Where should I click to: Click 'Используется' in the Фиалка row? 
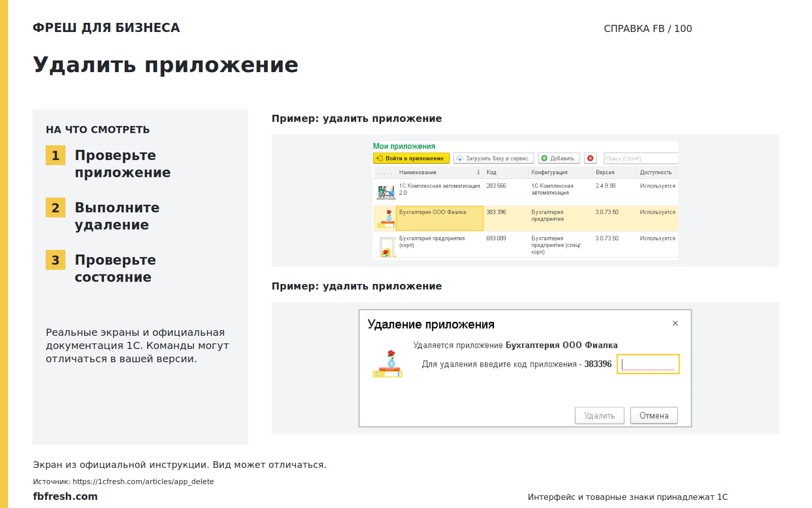coord(657,212)
